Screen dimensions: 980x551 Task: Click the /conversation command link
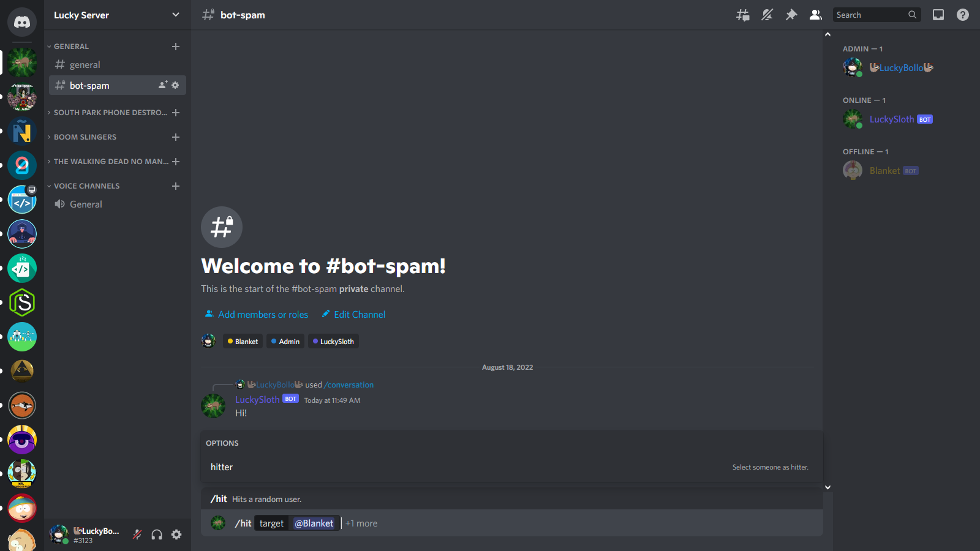click(349, 385)
